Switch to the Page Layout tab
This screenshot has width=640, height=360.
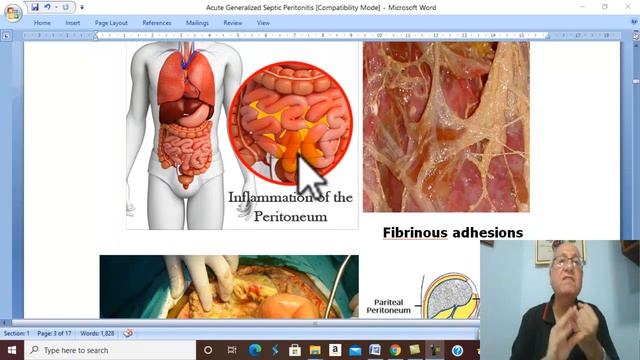click(x=111, y=23)
